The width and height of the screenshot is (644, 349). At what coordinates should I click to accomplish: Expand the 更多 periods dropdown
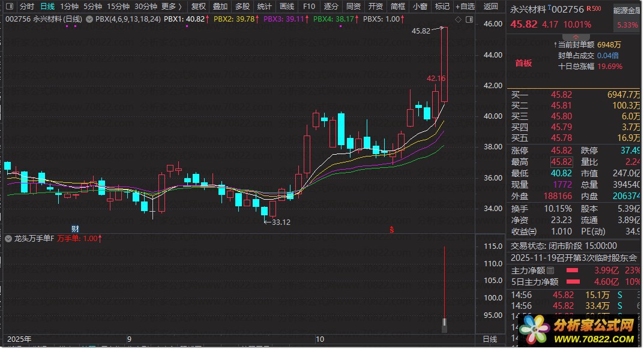tap(172, 6)
